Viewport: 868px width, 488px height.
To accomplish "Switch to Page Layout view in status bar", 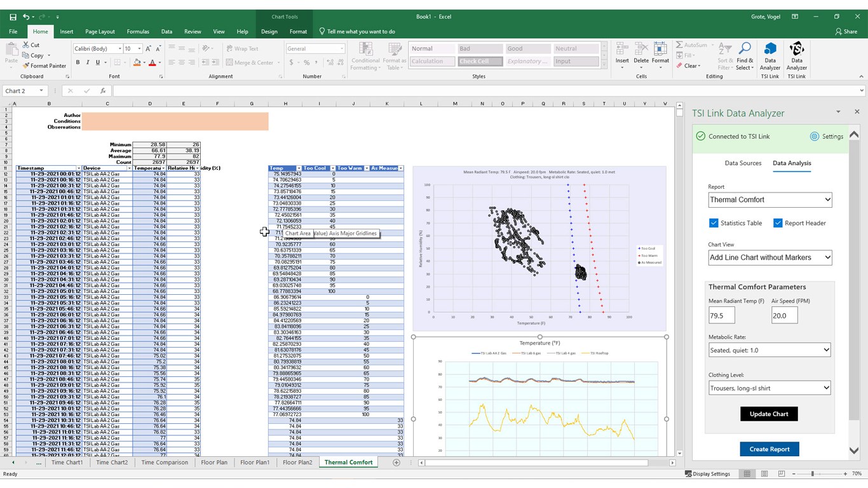I will coord(764,474).
